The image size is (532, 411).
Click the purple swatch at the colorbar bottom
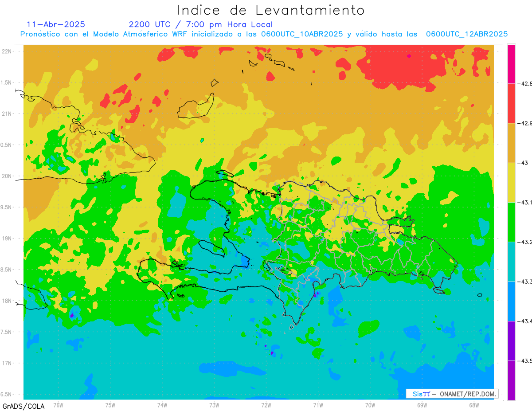pyautogui.click(x=511, y=380)
